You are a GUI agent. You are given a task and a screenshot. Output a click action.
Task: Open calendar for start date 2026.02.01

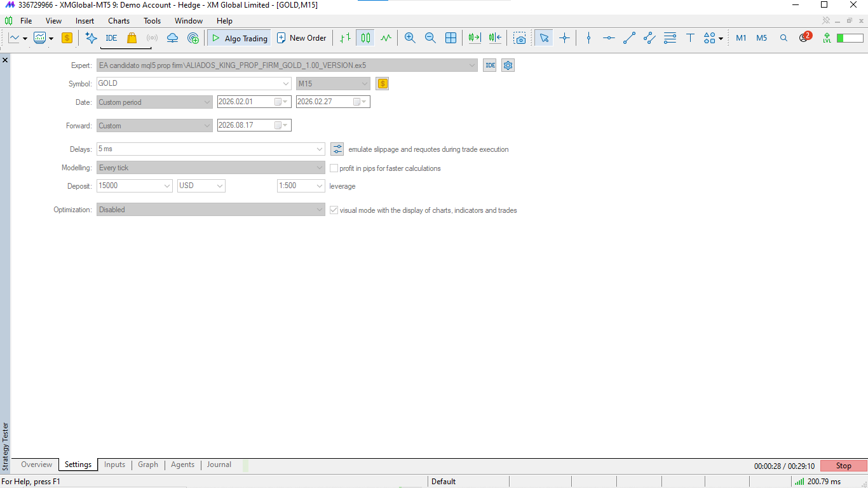click(281, 102)
